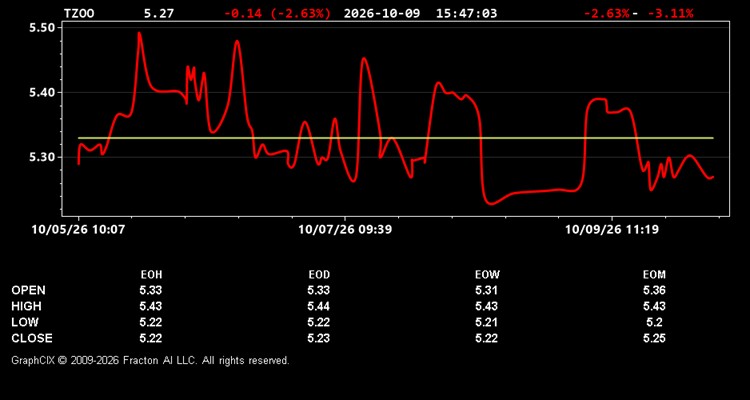
Task: Click the 10/09/26 11:19 axis label
Action: (612, 230)
